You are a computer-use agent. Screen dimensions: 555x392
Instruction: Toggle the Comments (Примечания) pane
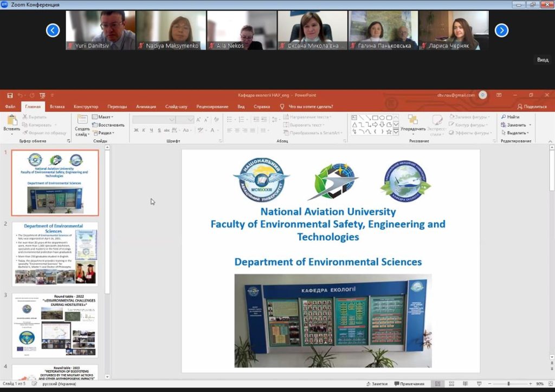click(x=410, y=384)
